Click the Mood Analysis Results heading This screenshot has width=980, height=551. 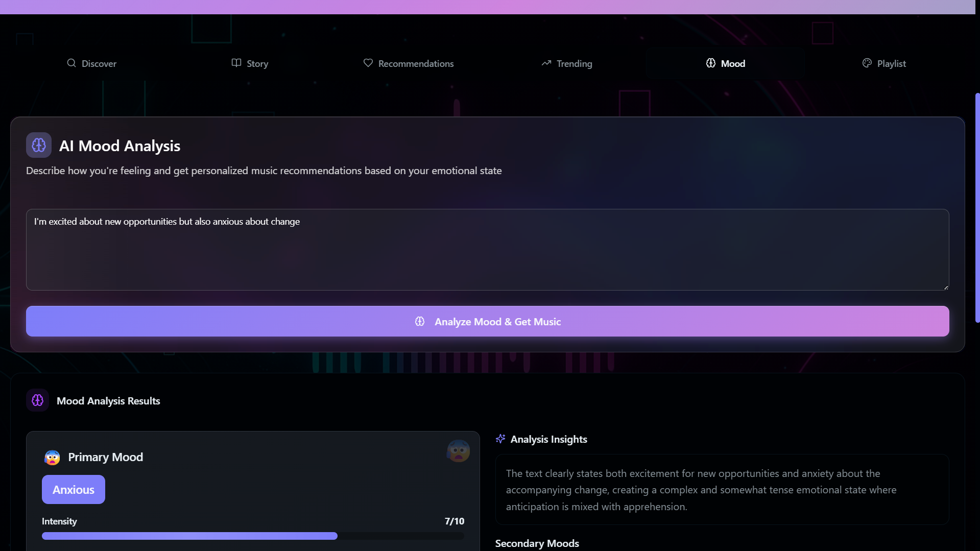coord(108,401)
